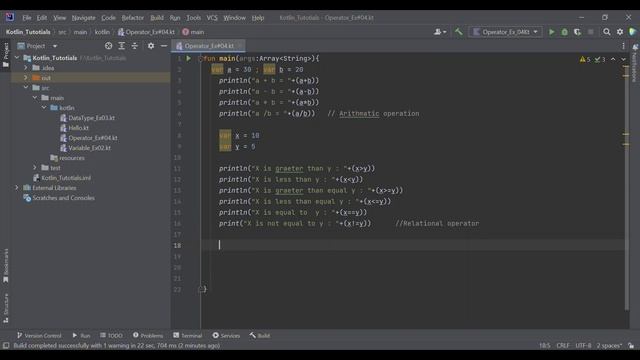
Task: Run with coverage icon in toolbar
Action: coord(578,32)
